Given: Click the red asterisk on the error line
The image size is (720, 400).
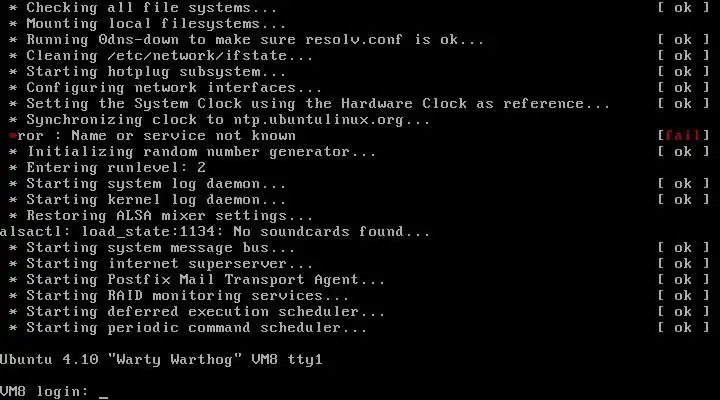Looking at the screenshot, I should (13, 136).
